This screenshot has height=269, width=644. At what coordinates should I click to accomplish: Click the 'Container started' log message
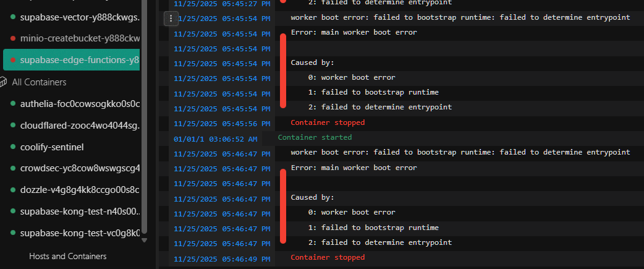pyautogui.click(x=315, y=137)
